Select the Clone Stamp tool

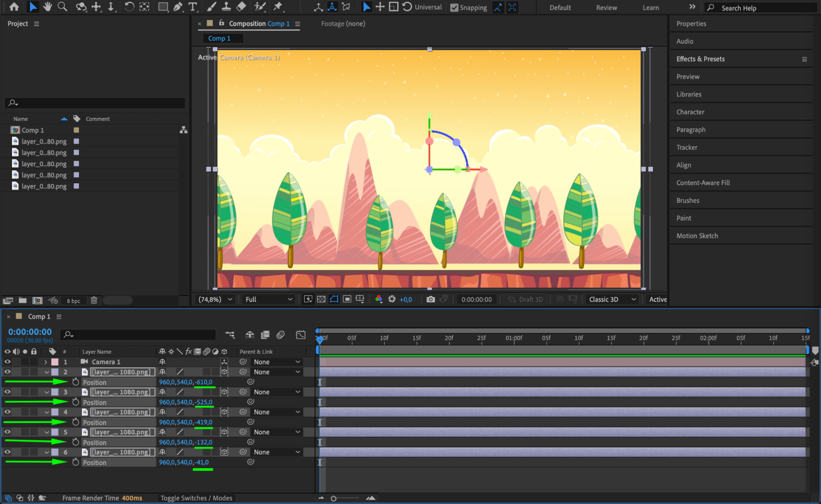tap(226, 7)
